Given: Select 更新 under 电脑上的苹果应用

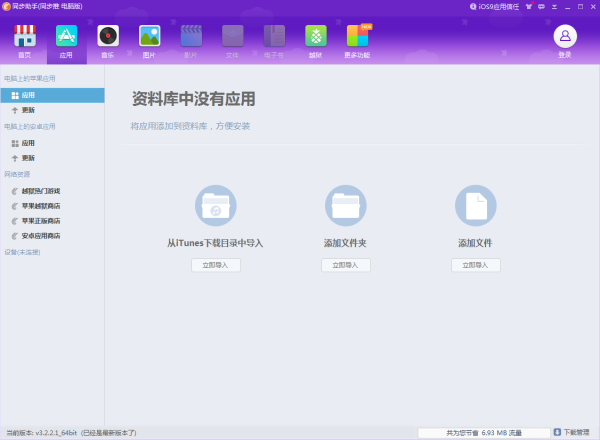Looking at the screenshot, I should pyautogui.click(x=28, y=110).
